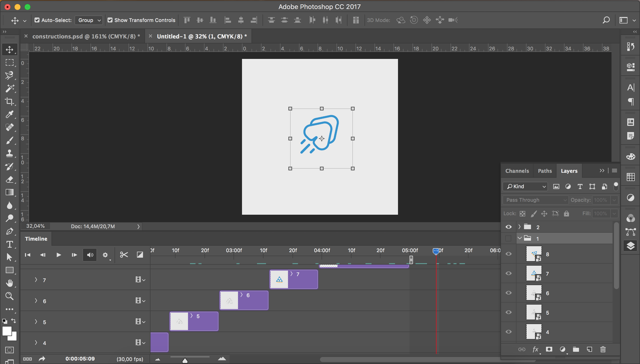The width and height of the screenshot is (640, 364).
Task: Disable Show Transform Controls
Action: coord(110,20)
